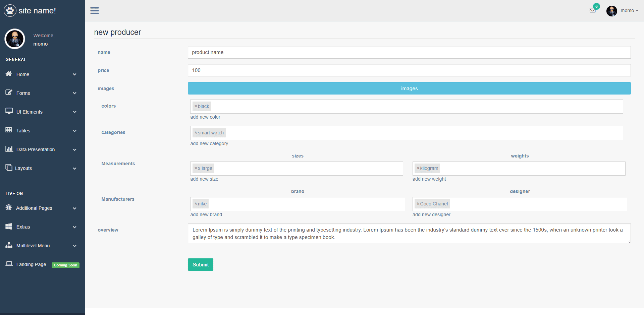Remove the Coco Chanel designer tag
This screenshot has width=644, height=315.
418,204
